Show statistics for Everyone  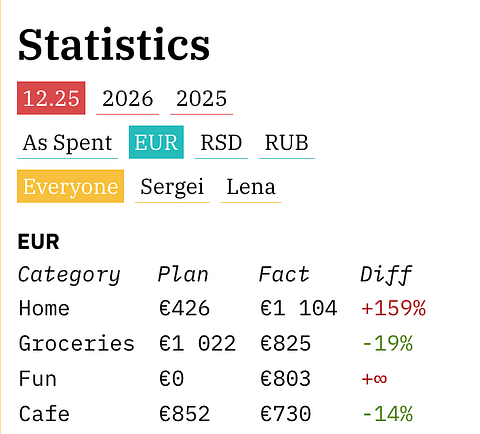[70, 186]
